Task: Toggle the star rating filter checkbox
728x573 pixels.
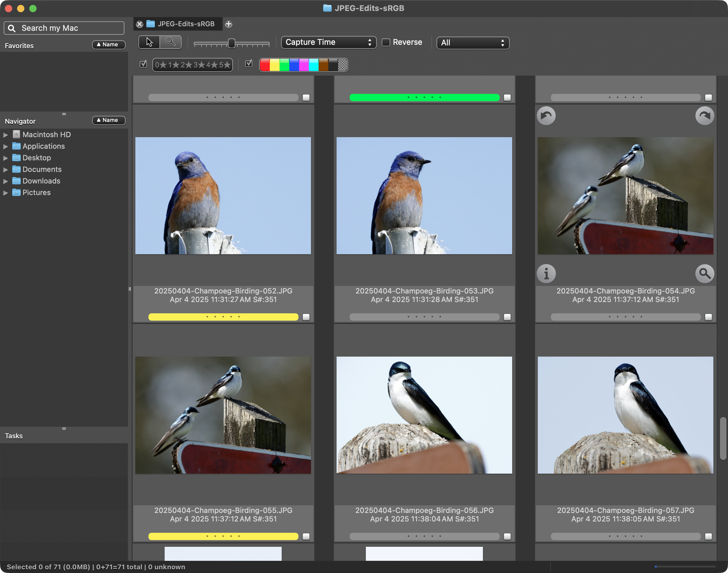Action: tap(143, 64)
